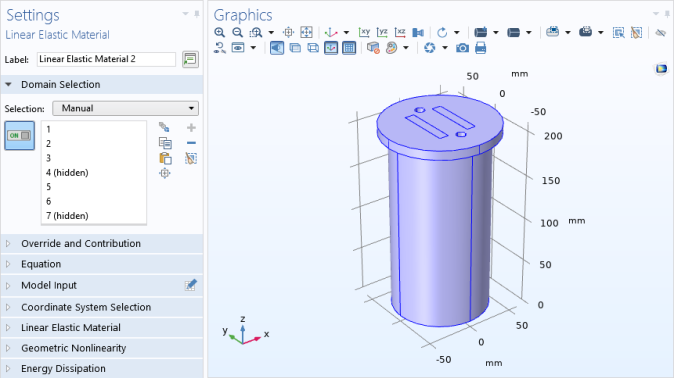Expand the Coordinate System Selection section
Image resolution: width=674 pixels, height=378 pixels.
tap(8, 307)
